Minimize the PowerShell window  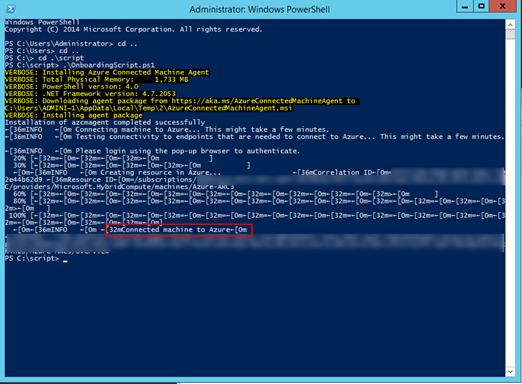click(465, 7)
